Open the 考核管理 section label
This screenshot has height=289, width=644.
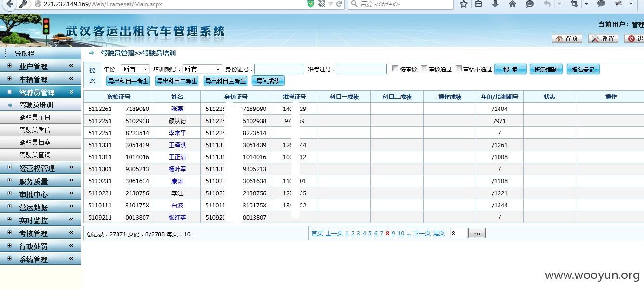click(33, 234)
